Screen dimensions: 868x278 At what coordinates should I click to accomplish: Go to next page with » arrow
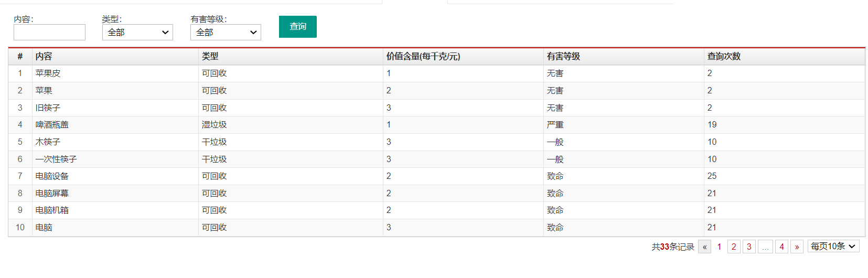797,247
